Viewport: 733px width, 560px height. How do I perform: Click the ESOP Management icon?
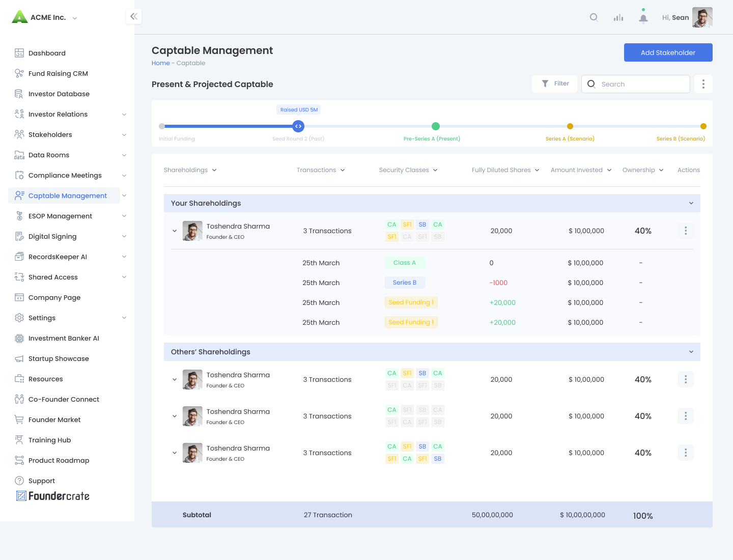coord(19,216)
